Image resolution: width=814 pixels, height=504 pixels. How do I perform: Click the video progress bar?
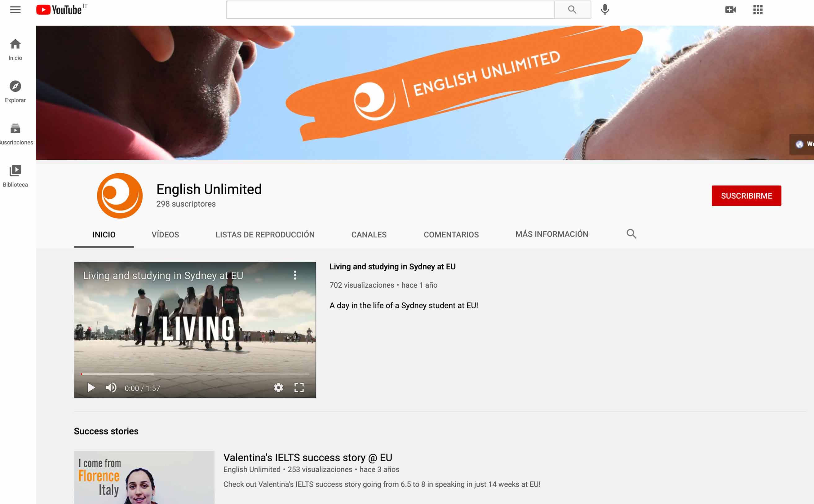pos(195,374)
